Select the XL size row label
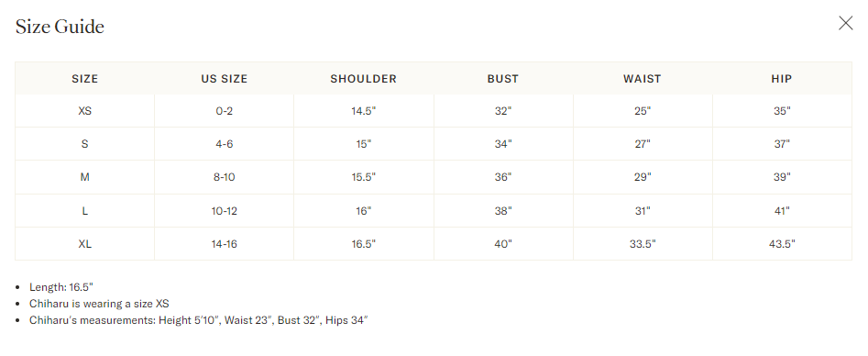 pos(84,244)
